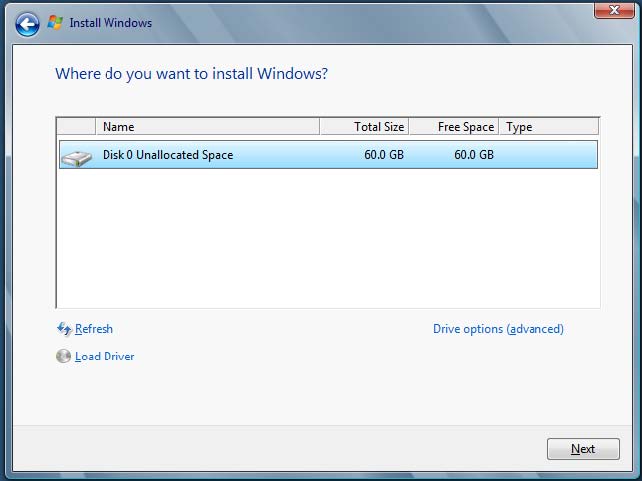Click the hard drive icon for Disk 0

click(76, 156)
